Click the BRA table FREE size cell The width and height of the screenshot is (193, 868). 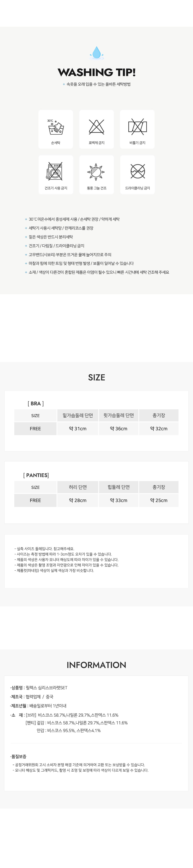pyautogui.click(x=35, y=429)
